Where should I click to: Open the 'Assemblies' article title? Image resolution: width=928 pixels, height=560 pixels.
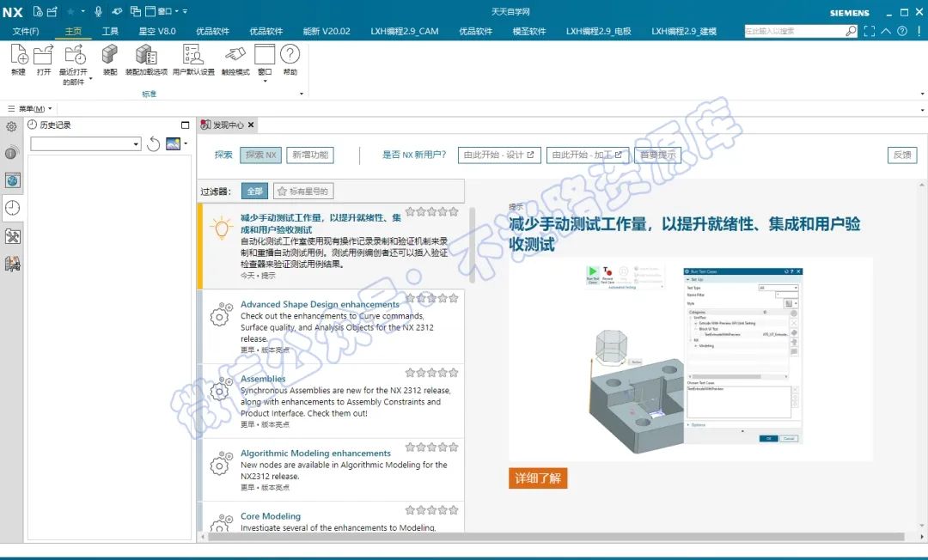coord(263,379)
